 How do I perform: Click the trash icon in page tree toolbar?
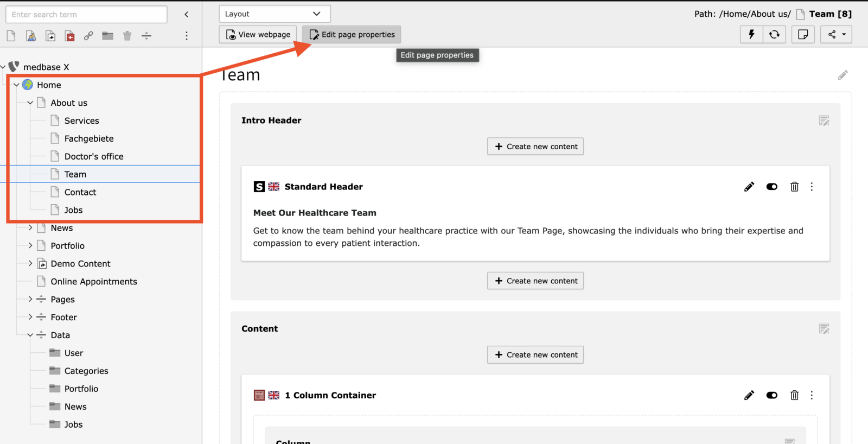point(127,36)
